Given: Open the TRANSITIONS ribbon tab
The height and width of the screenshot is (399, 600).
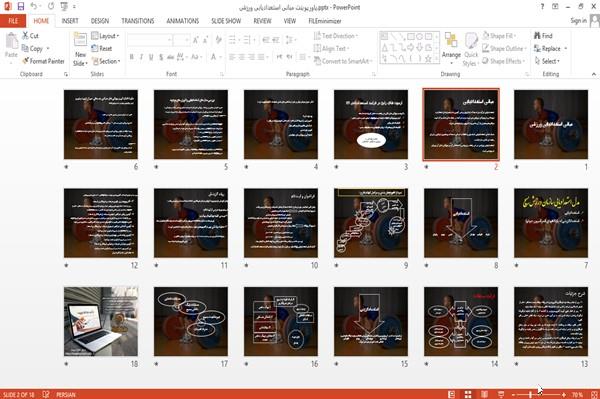Looking at the screenshot, I should (138, 21).
